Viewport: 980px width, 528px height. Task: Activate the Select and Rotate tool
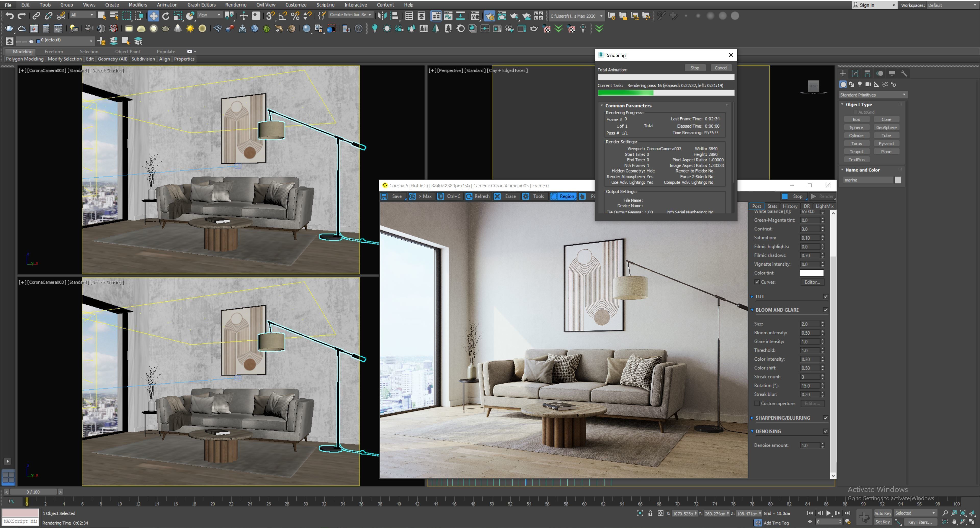click(165, 16)
